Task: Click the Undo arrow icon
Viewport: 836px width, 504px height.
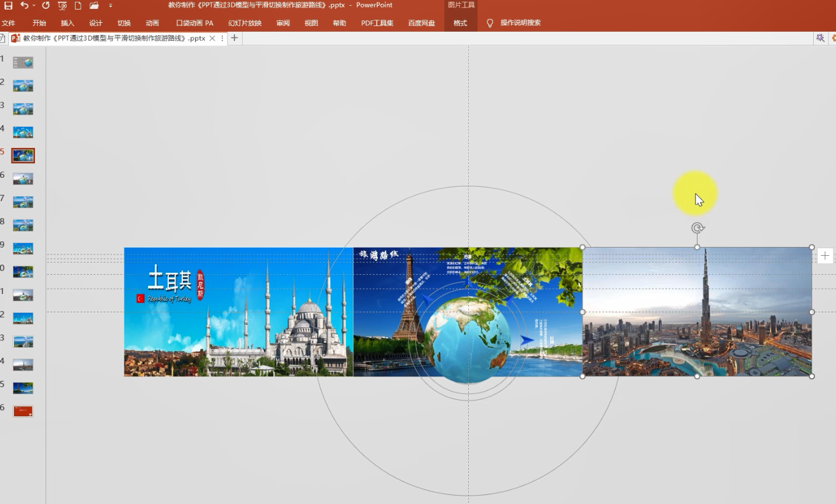Action: 24,5
